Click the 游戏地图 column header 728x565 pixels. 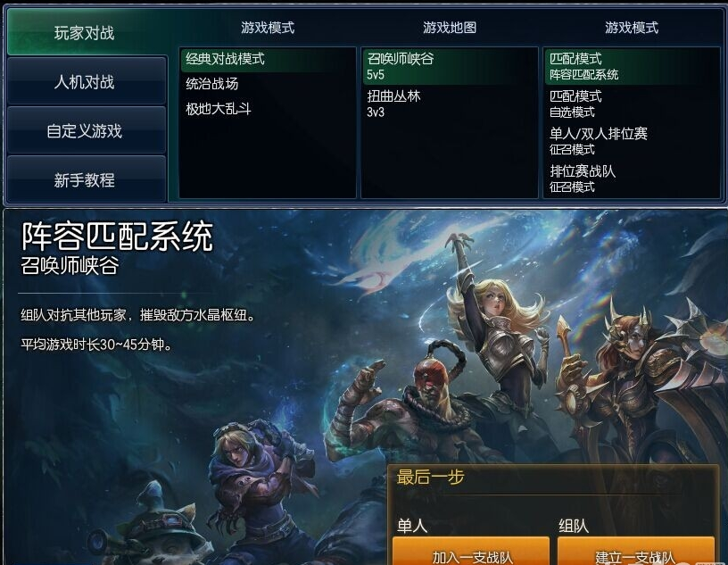coord(450,28)
